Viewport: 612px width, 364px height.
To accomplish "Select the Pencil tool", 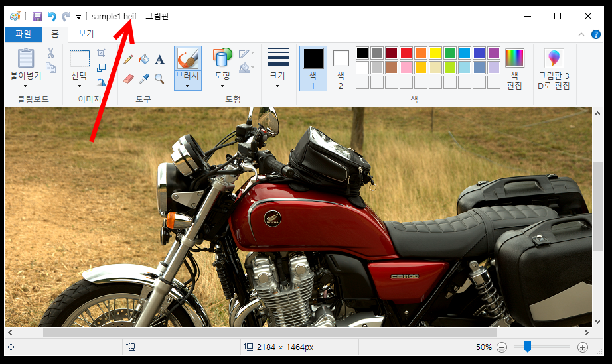I will (x=128, y=60).
